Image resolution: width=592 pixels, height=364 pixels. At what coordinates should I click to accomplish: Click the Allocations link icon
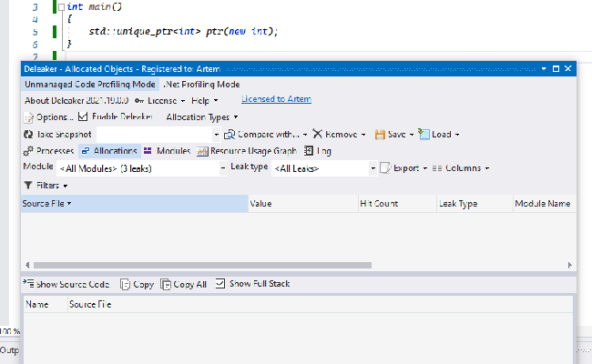click(x=86, y=151)
